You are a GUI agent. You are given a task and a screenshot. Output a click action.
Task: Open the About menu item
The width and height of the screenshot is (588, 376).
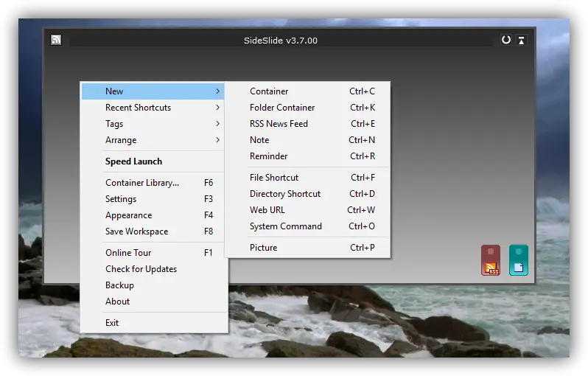[154, 302]
